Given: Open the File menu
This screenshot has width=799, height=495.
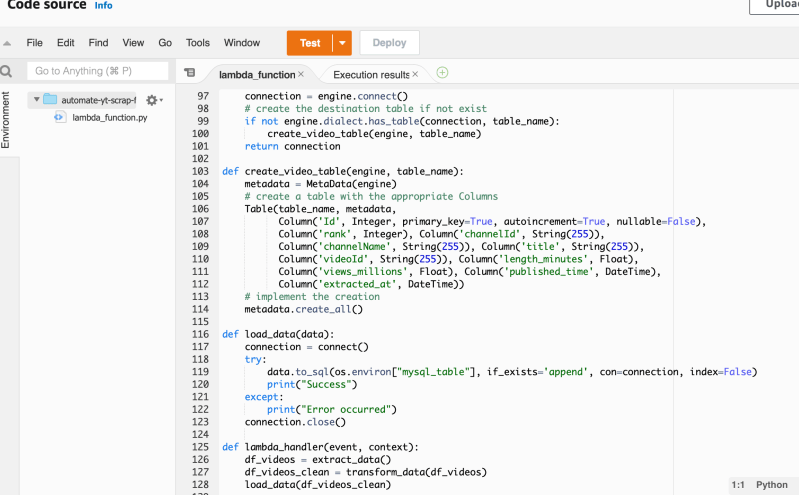Looking at the screenshot, I should (35, 43).
